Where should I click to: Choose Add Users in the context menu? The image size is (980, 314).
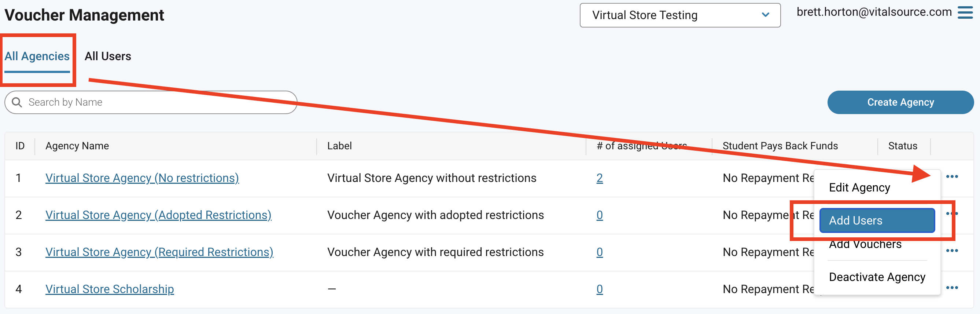(877, 220)
